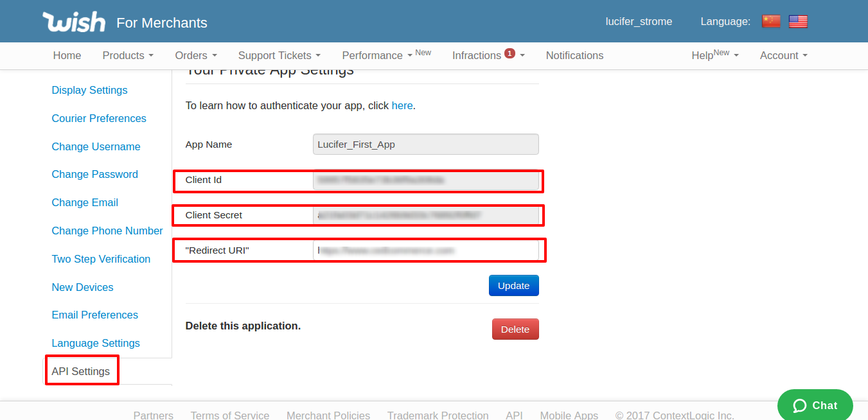Image resolution: width=868 pixels, height=420 pixels.
Task: Open Two Step Verification settings
Action: (x=101, y=259)
